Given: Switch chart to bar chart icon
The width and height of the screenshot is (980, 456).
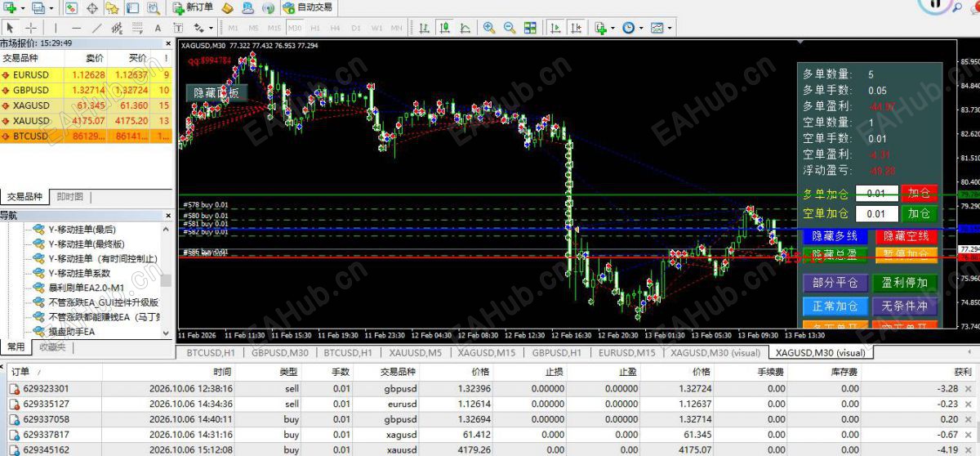Looking at the screenshot, I should [x=425, y=28].
